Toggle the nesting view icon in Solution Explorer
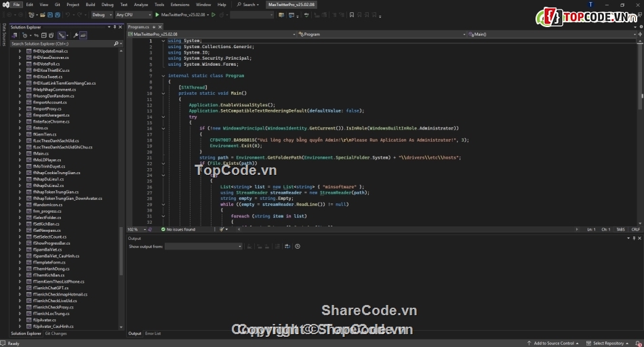 [x=61, y=35]
